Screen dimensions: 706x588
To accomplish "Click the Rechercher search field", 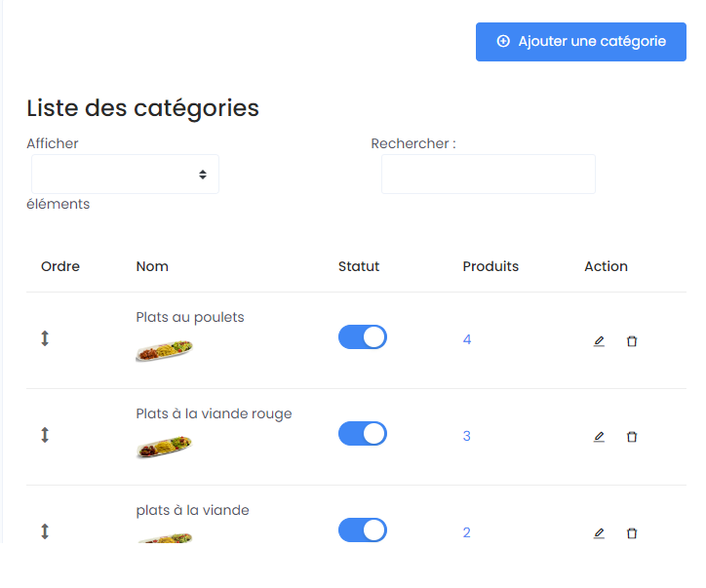I will (x=488, y=175).
